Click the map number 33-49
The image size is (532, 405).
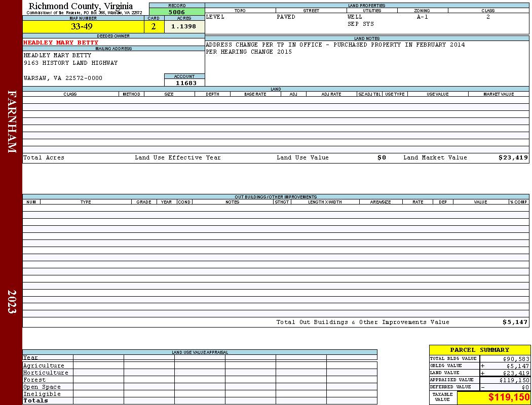tap(82, 26)
